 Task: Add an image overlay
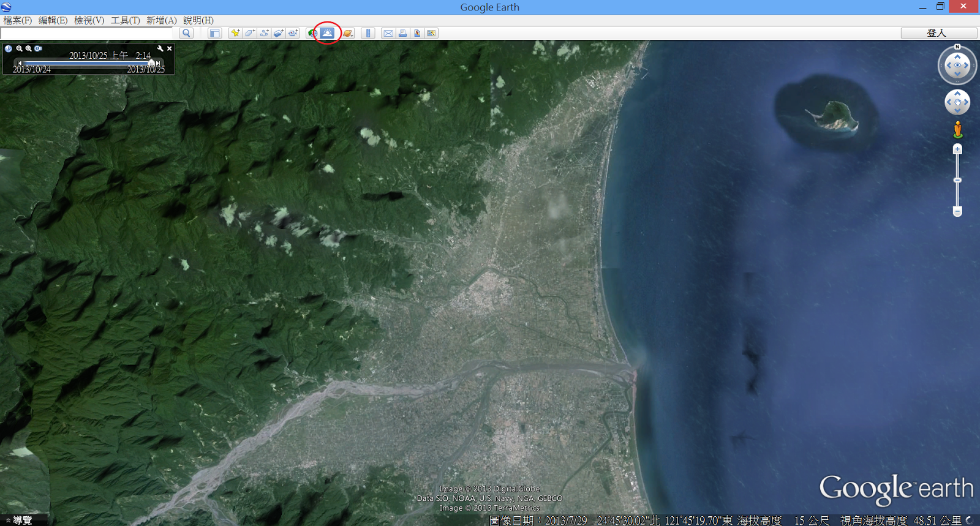(x=278, y=33)
